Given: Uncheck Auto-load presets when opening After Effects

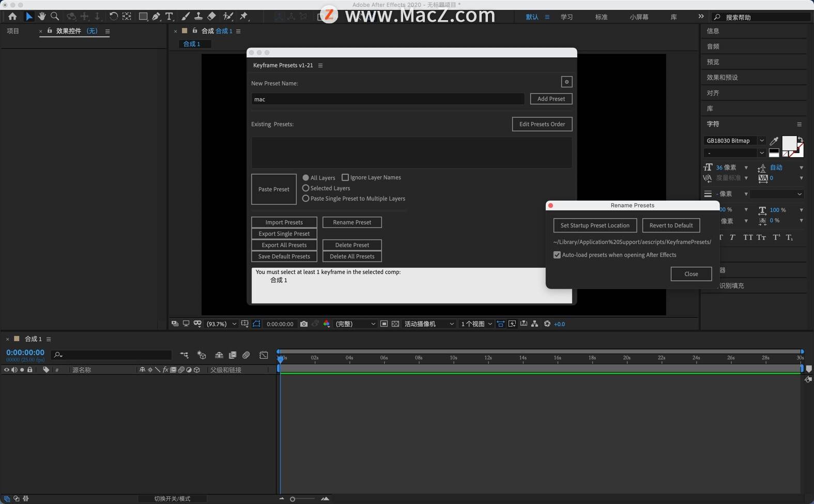Looking at the screenshot, I should [x=557, y=255].
